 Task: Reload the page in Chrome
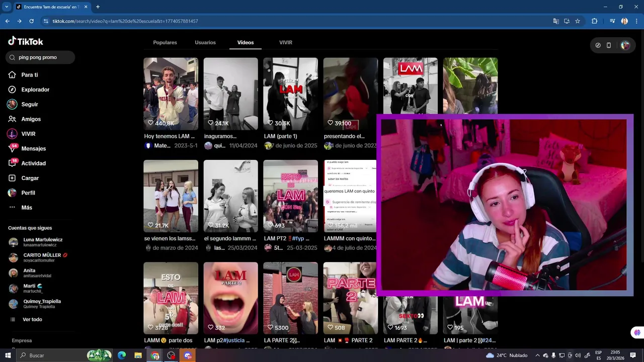[x=31, y=21]
